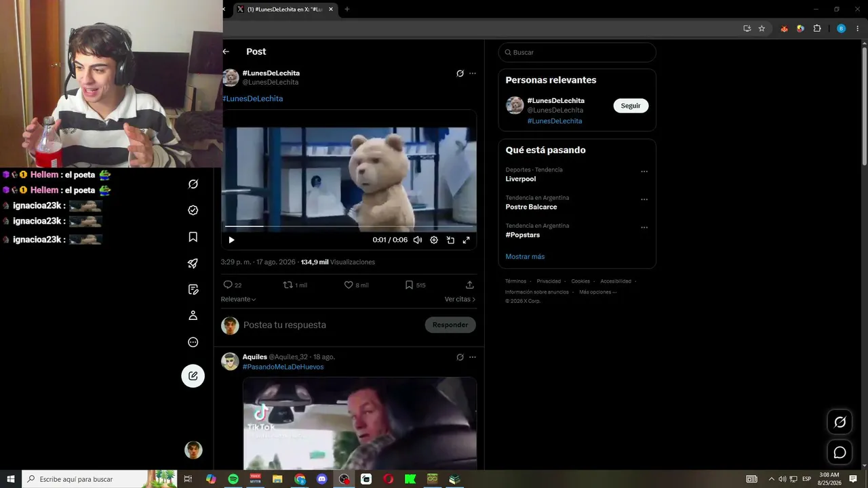Open the Windows Start menu
The width and height of the screenshot is (868, 488).
(11, 479)
